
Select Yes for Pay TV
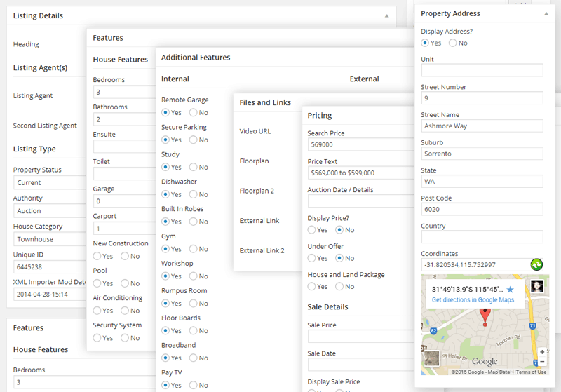[165, 385]
